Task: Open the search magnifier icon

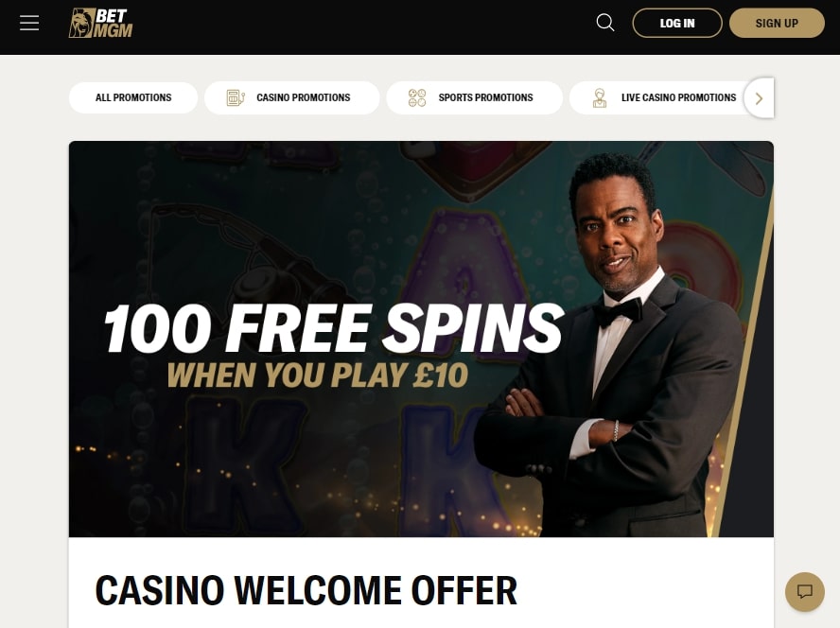Action: (604, 23)
